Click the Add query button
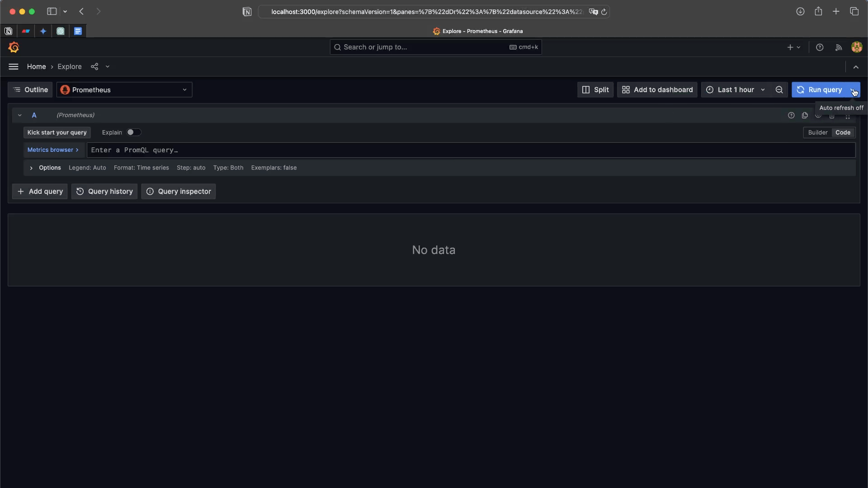The width and height of the screenshot is (868, 488). click(40, 191)
